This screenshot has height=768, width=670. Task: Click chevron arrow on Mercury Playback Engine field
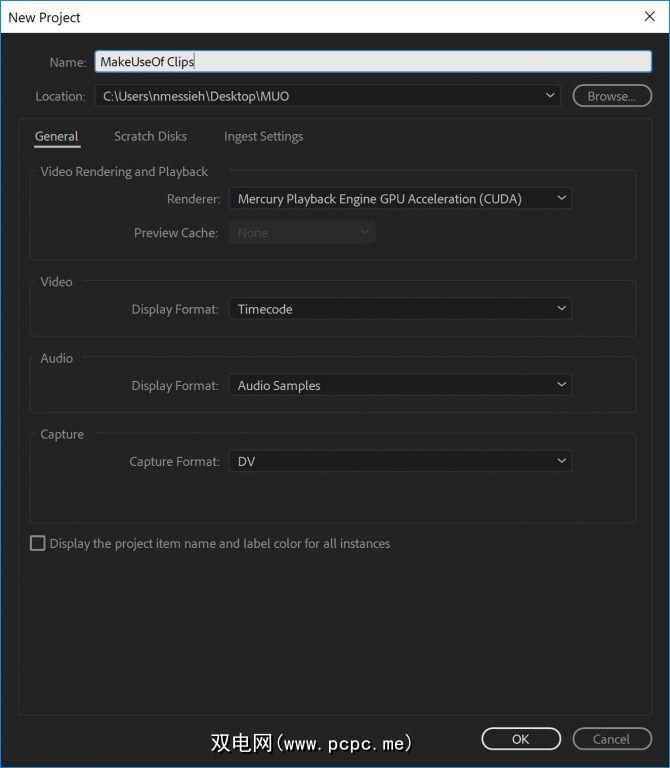[562, 199]
